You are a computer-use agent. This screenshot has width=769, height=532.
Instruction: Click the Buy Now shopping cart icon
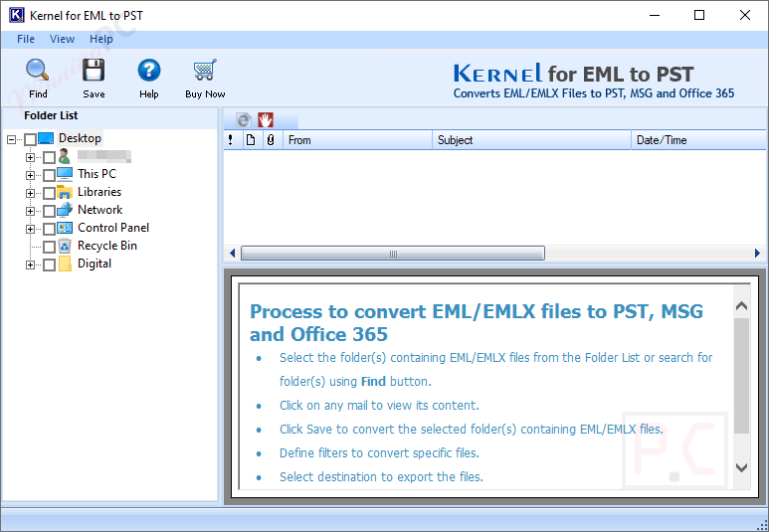point(205,71)
